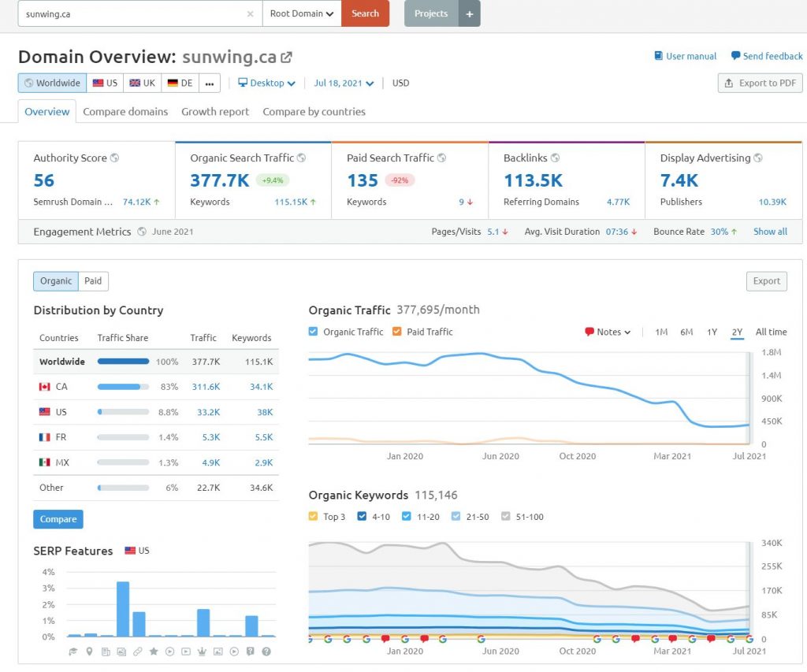
Task: Select the question speech-bubble SERP icon
Action: (250, 652)
